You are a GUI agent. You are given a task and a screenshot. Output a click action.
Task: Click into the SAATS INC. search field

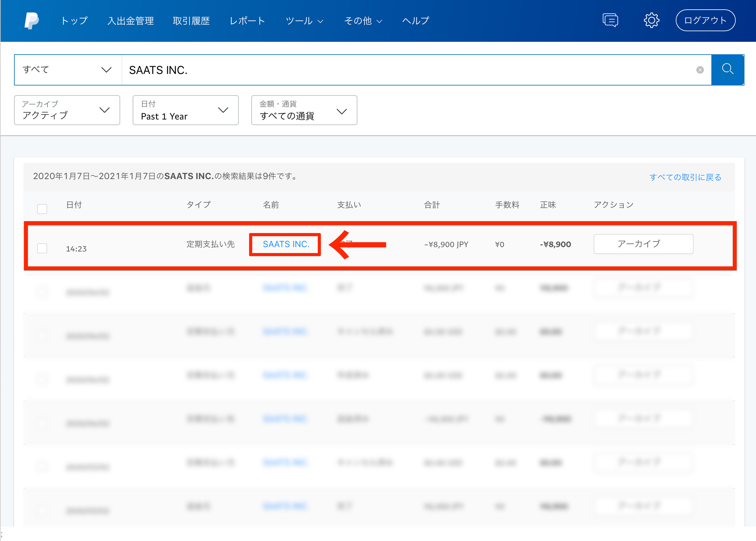400,70
